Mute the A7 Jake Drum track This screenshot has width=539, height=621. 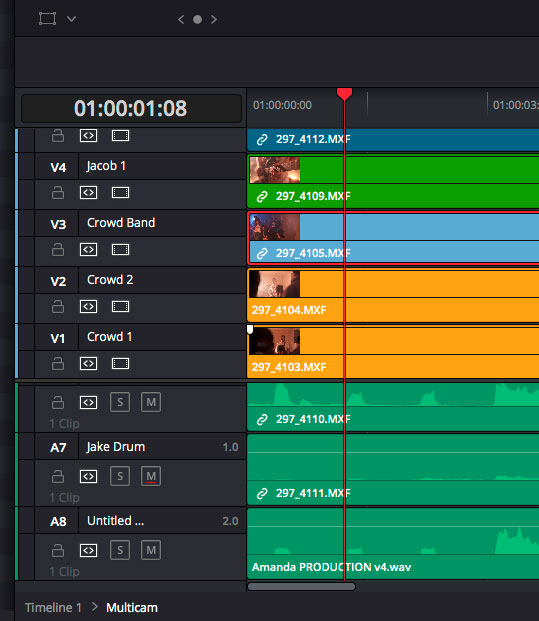pyautogui.click(x=151, y=476)
